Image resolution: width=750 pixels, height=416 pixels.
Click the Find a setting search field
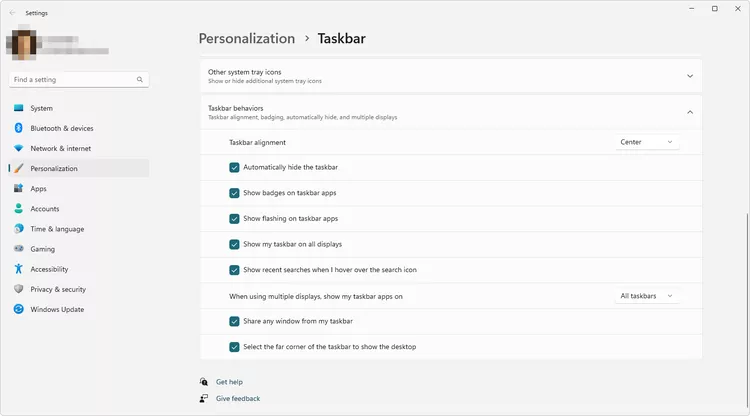pos(79,79)
